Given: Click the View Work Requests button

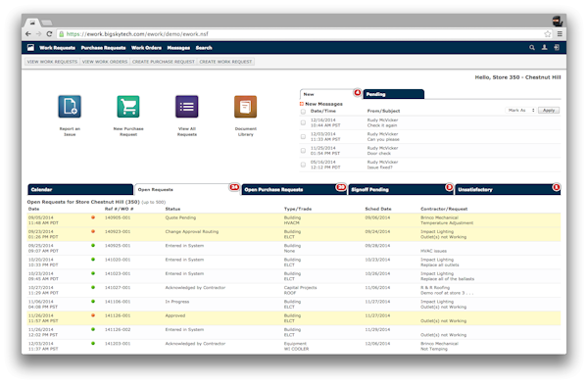Looking at the screenshot, I should click(52, 62).
